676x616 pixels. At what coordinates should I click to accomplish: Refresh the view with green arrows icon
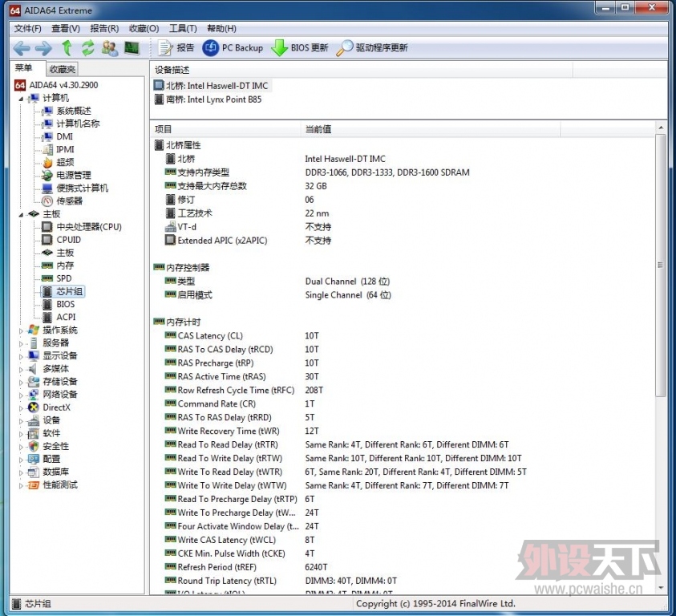[x=88, y=48]
